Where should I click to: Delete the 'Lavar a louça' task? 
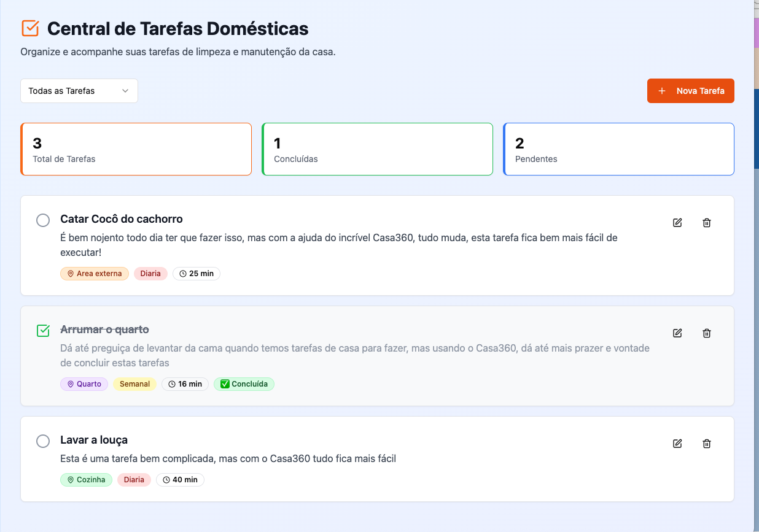click(x=707, y=444)
